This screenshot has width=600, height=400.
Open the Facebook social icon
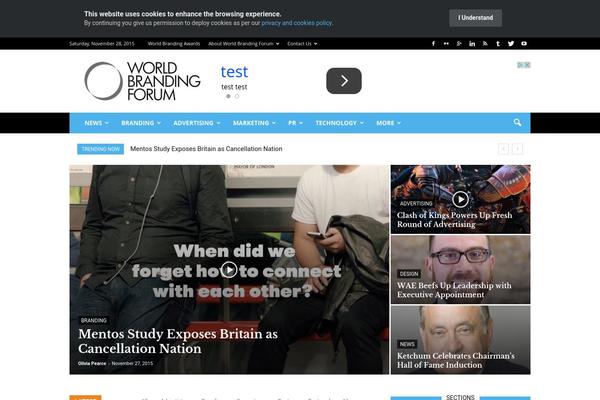[x=433, y=44]
